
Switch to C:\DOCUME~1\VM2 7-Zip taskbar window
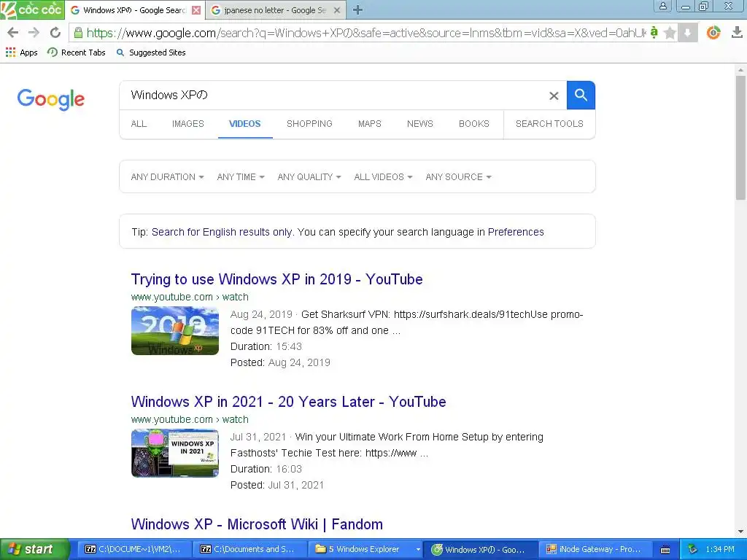pos(134,549)
